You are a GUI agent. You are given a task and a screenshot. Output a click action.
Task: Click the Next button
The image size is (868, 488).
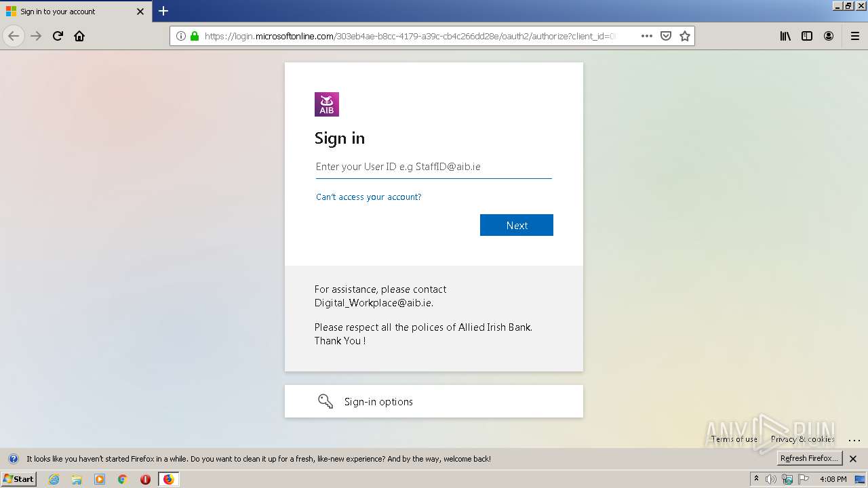pyautogui.click(x=517, y=225)
